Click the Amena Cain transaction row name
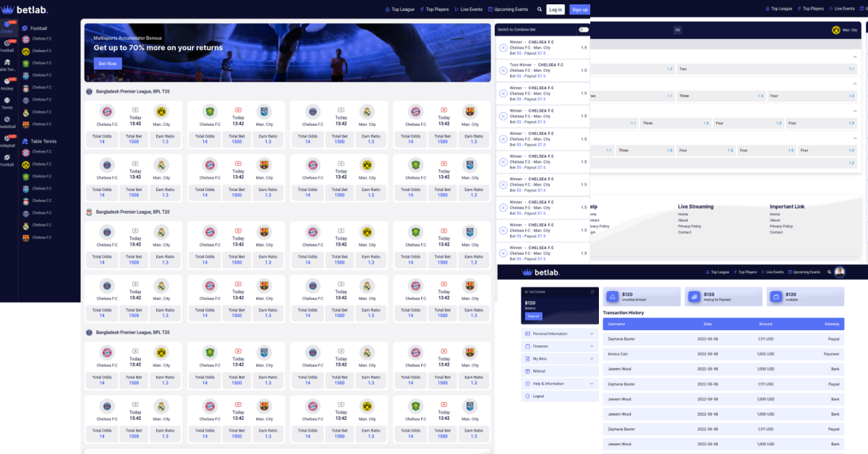868x454 pixels. pyautogui.click(x=619, y=354)
